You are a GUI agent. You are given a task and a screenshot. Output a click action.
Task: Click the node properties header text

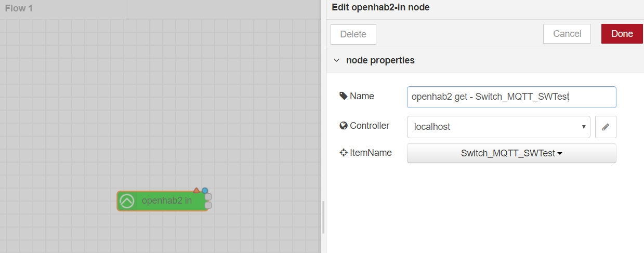pyautogui.click(x=380, y=60)
